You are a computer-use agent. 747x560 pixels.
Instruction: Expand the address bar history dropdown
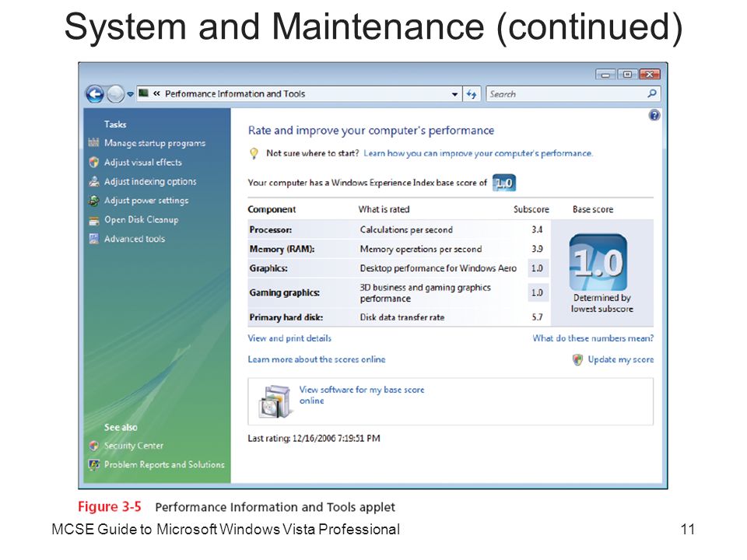(x=454, y=94)
